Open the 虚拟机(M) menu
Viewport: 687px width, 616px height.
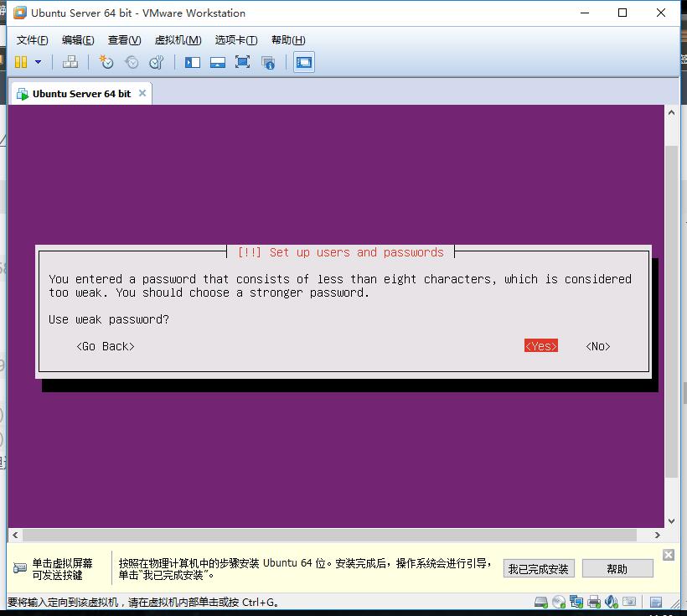(178, 40)
